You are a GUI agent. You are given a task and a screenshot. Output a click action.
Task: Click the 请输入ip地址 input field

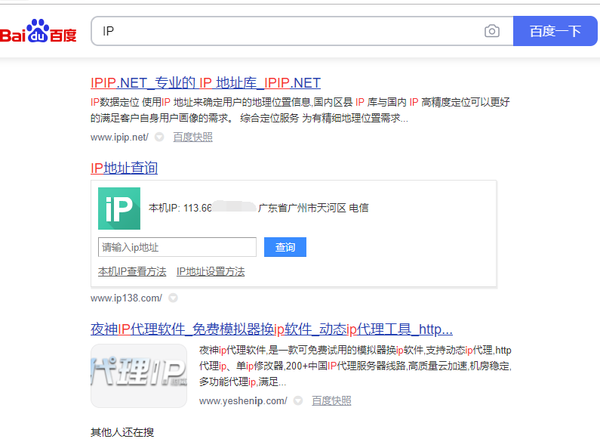[x=177, y=247]
